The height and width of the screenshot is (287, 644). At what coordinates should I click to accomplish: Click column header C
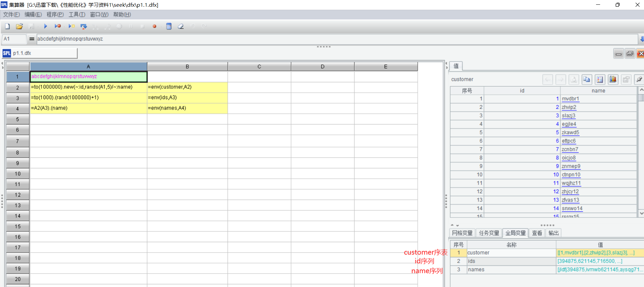(x=259, y=66)
